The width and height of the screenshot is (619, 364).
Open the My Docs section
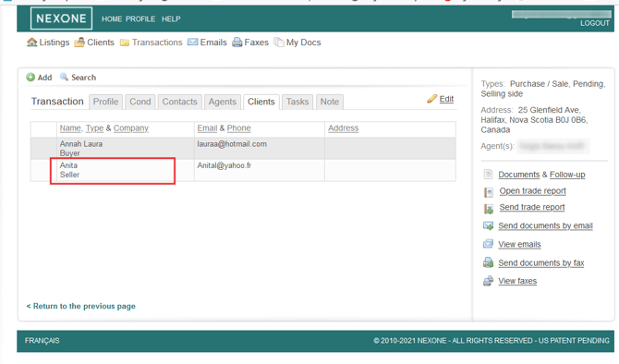click(304, 42)
